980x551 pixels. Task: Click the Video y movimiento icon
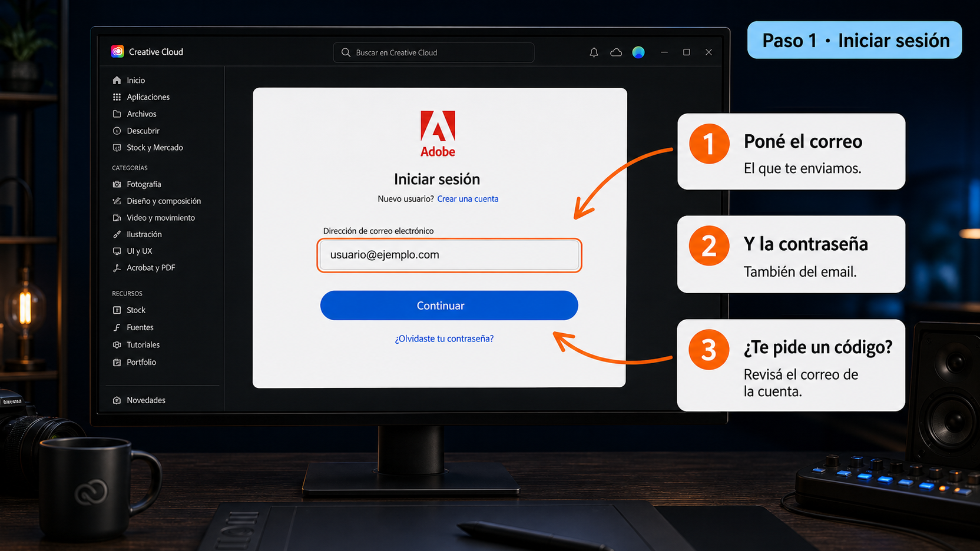117,218
